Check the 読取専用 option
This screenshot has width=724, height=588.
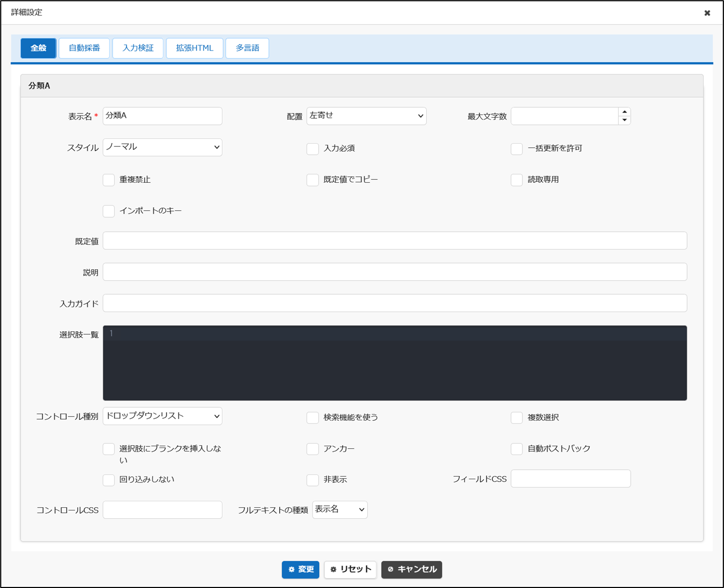click(517, 180)
